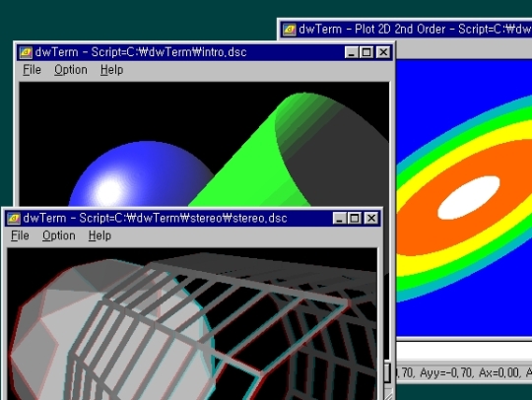Screen dimensions: 532x400
Task: Click dwTerm app icon in stereo.dsc title bar
Action: point(14,218)
